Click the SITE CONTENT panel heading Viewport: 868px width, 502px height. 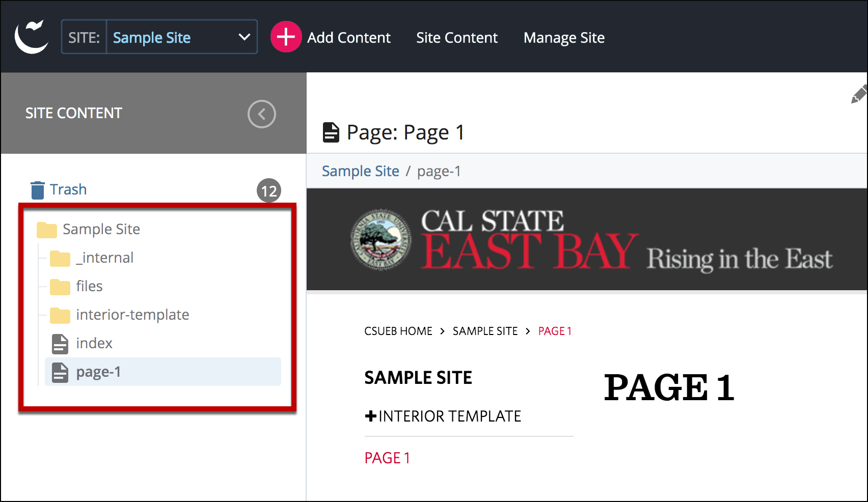[x=74, y=113]
